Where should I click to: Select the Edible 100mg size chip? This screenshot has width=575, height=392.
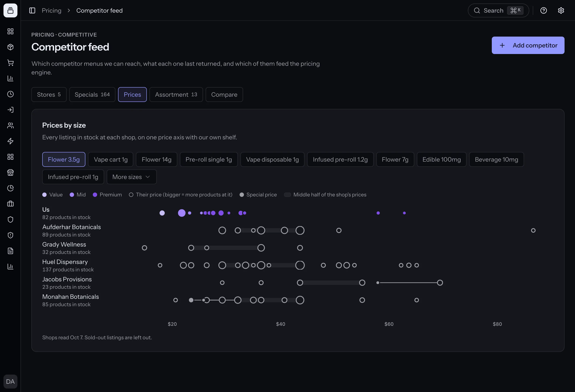(441, 159)
